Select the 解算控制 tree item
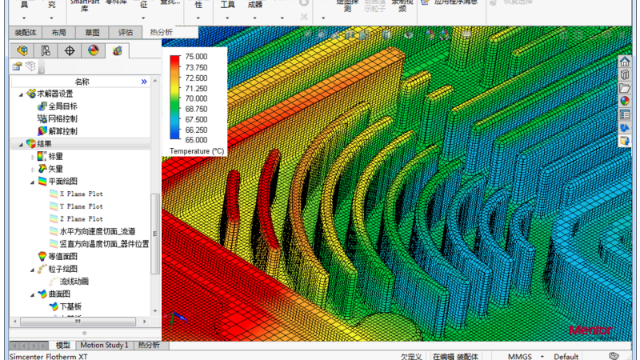Image resolution: width=640 pixels, height=360 pixels. coord(63,131)
